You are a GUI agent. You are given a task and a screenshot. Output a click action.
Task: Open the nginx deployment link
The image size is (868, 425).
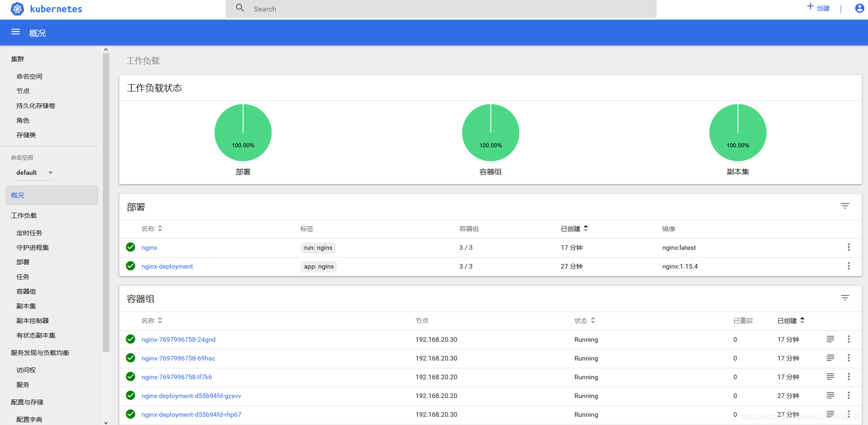(x=149, y=247)
